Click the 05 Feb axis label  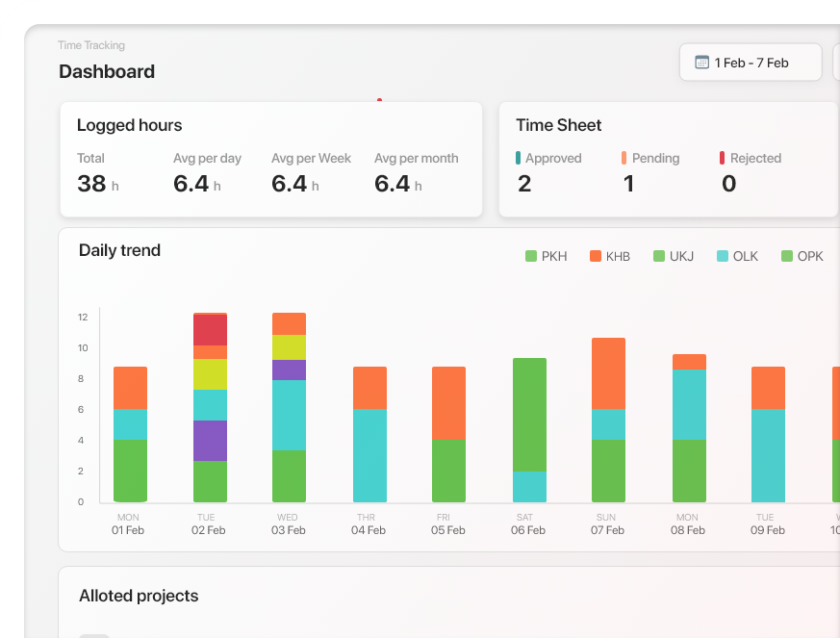[447, 530]
